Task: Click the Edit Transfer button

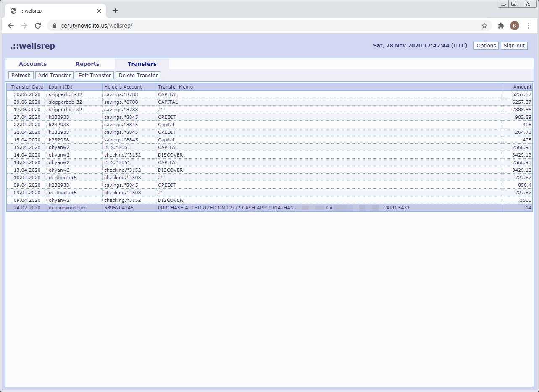Action: coord(95,75)
